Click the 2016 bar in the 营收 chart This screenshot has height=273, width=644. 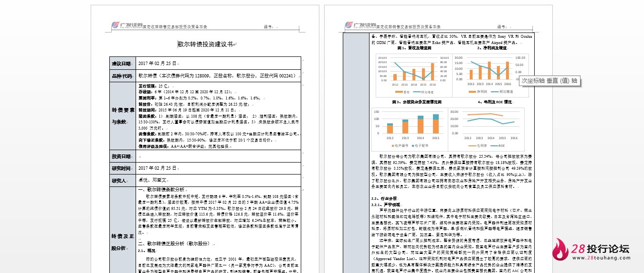tap(433, 71)
